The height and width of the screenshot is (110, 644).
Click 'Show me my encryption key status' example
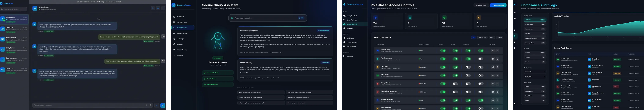pos(310,98)
